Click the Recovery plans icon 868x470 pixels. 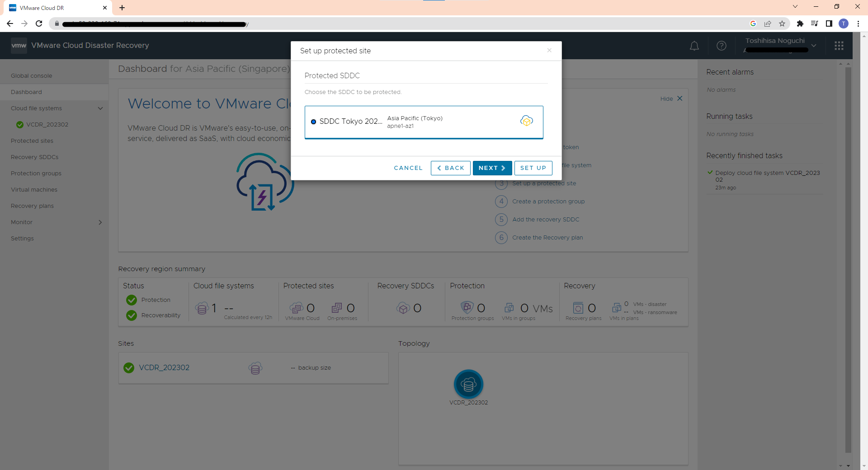578,308
